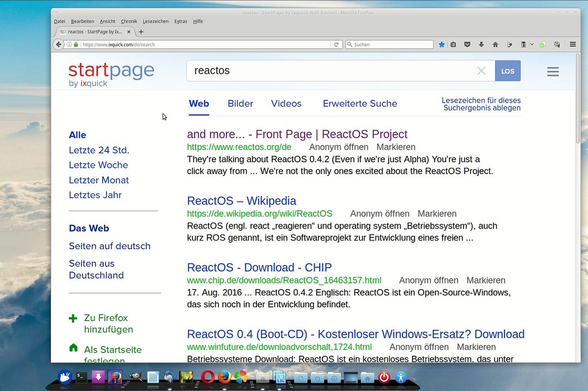588x391 pixels.
Task: Save page to Pocket icon
Action: (467, 45)
